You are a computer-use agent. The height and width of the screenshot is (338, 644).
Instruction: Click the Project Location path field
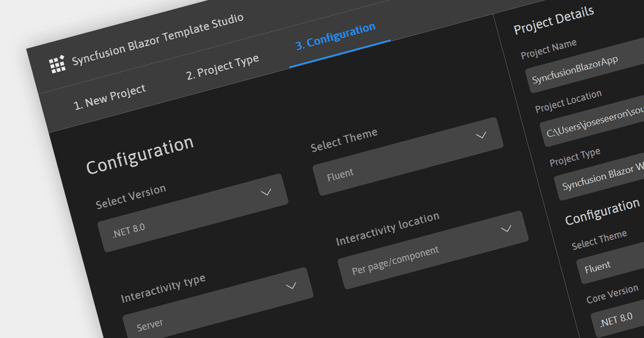[592, 121]
